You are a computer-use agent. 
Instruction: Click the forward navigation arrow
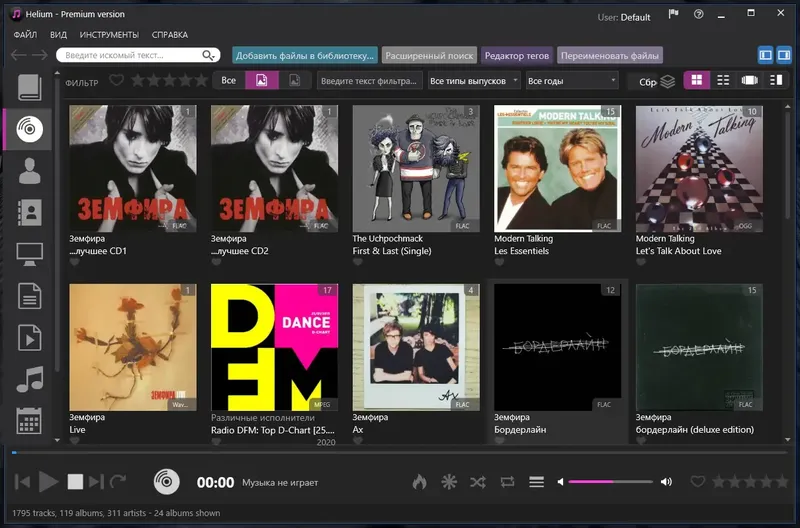click(39, 55)
